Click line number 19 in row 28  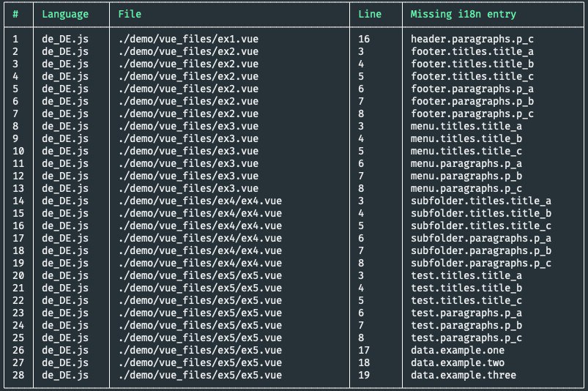364,375
